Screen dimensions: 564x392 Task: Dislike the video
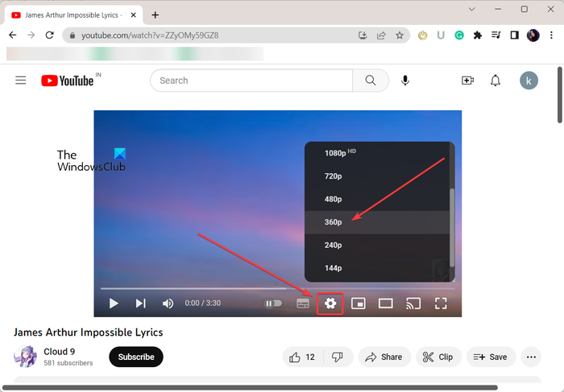tap(338, 357)
